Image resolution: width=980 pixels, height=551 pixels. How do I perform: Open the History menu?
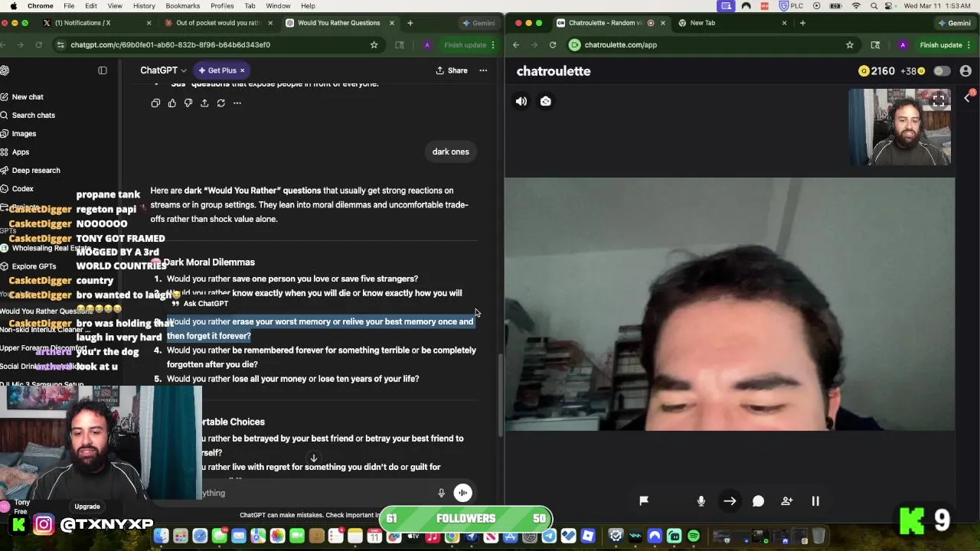pos(144,6)
